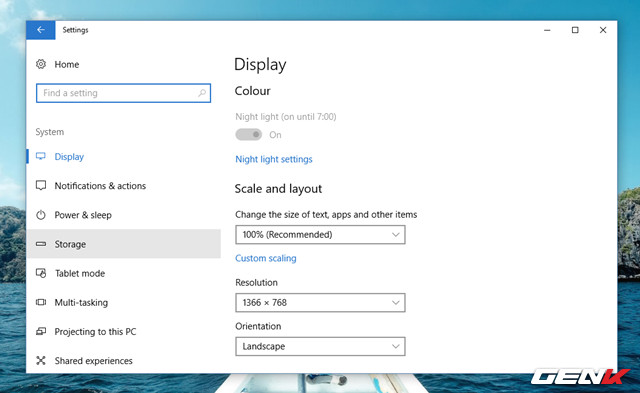Expand the Landscape orientation dropdown
The image size is (640, 393).
click(320, 346)
